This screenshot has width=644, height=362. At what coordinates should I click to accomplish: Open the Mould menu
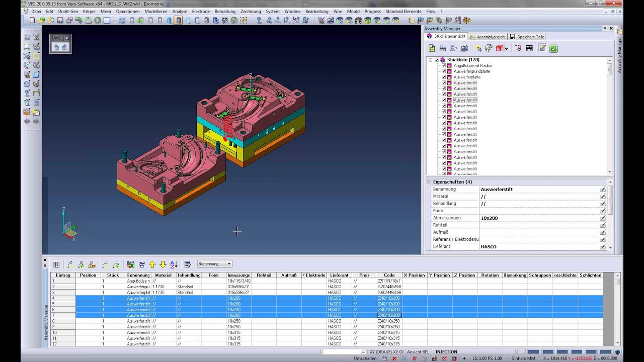pos(353,11)
